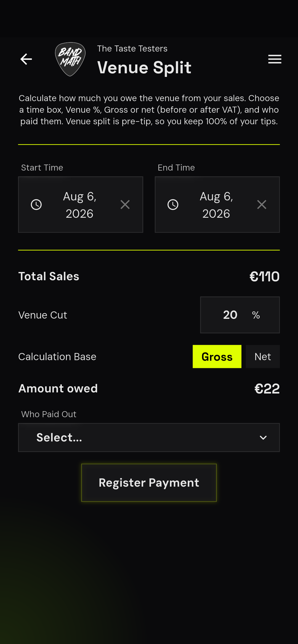Click the Amount owed €22 value

[x=267, y=389]
